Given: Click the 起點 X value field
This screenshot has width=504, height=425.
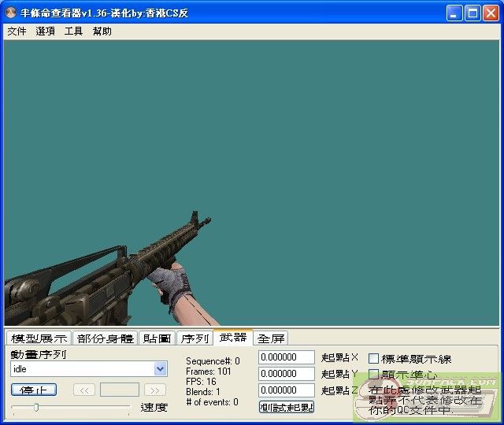Looking at the screenshot, I should [287, 357].
